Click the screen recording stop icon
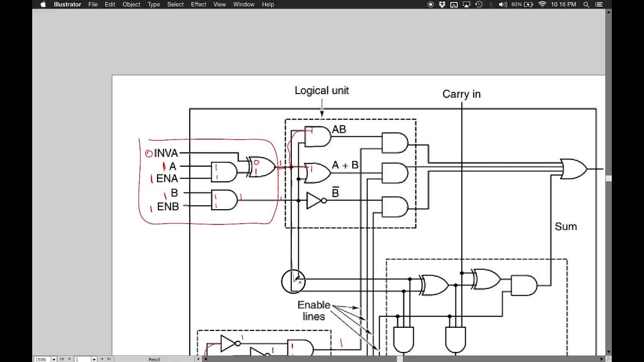This screenshot has height=362, width=644. coord(431,5)
